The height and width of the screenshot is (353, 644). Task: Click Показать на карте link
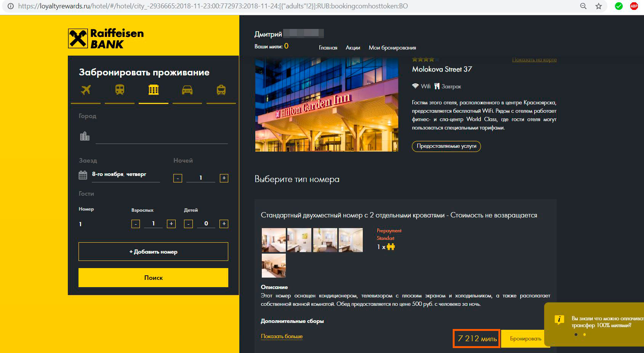[x=534, y=59]
